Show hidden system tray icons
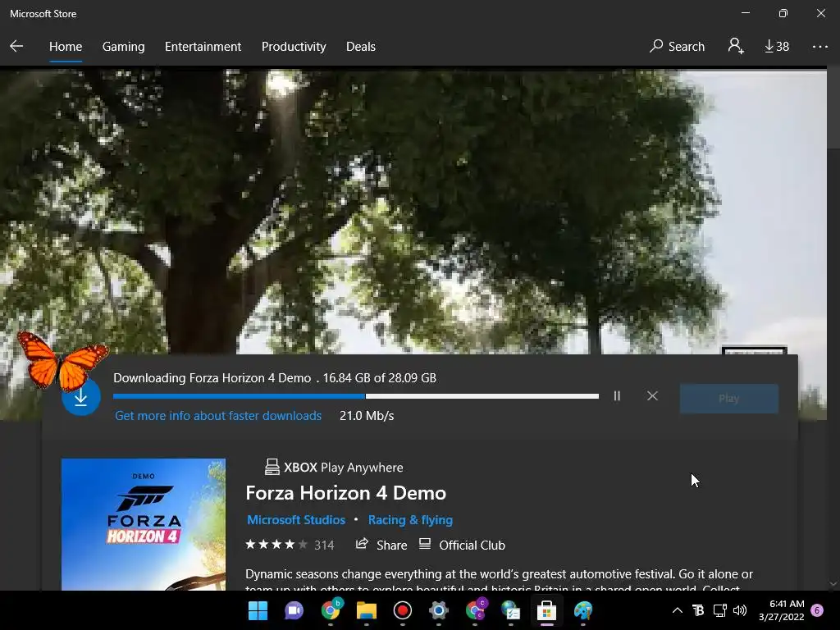 pos(677,610)
